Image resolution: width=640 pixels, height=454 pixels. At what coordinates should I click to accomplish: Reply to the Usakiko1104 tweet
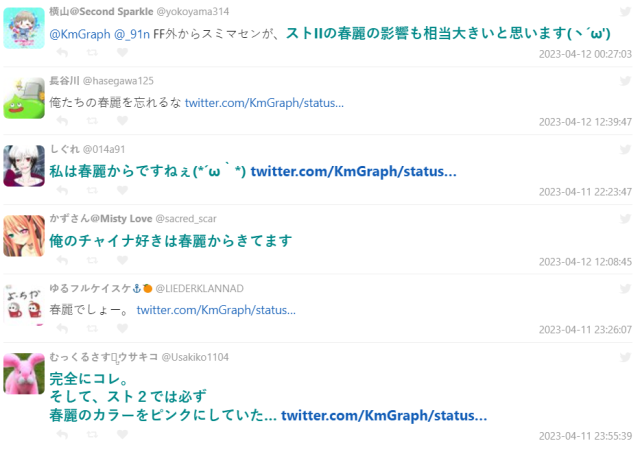pyautogui.click(x=62, y=434)
